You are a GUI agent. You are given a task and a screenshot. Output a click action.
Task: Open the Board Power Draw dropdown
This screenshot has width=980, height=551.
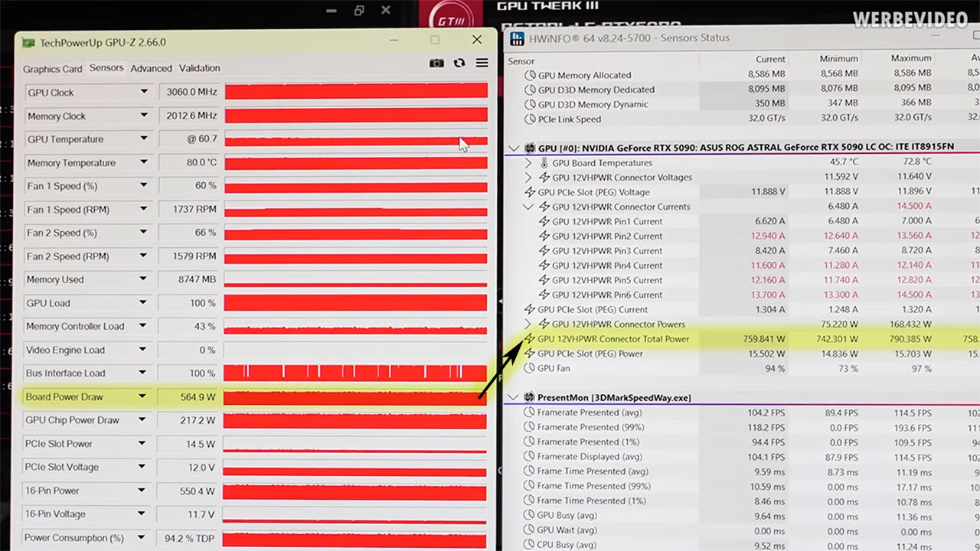(x=142, y=396)
